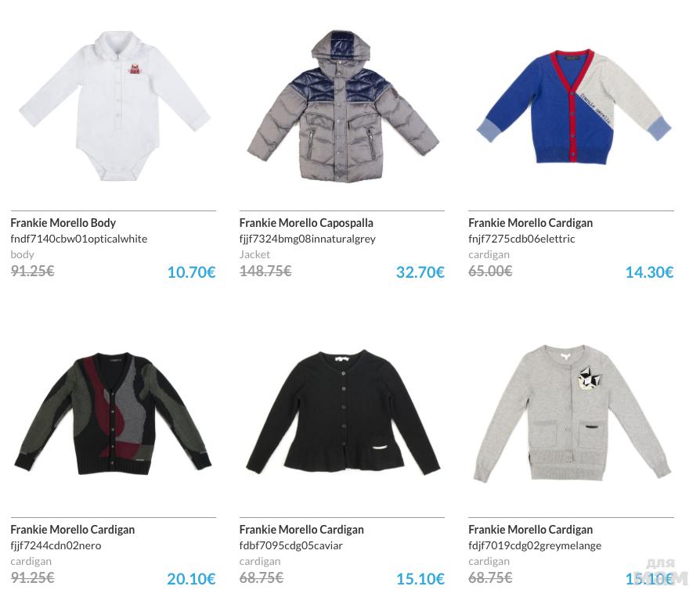Select the 32.70€ sale price
Viewport: 700px width, 597px height.
pyautogui.click(x=420, y=272)
